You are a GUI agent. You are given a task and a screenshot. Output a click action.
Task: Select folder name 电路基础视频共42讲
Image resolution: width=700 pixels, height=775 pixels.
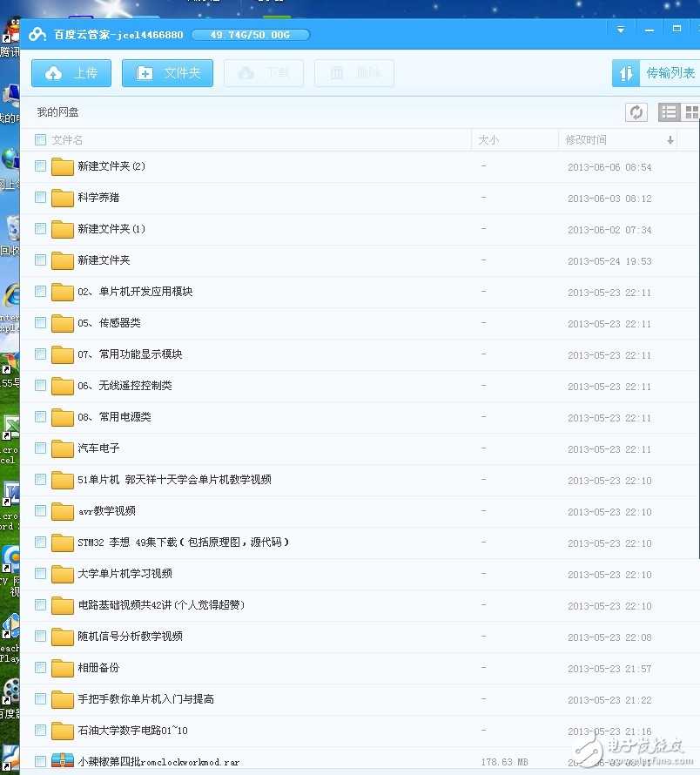pyautogui.click(x=161, y=604)
